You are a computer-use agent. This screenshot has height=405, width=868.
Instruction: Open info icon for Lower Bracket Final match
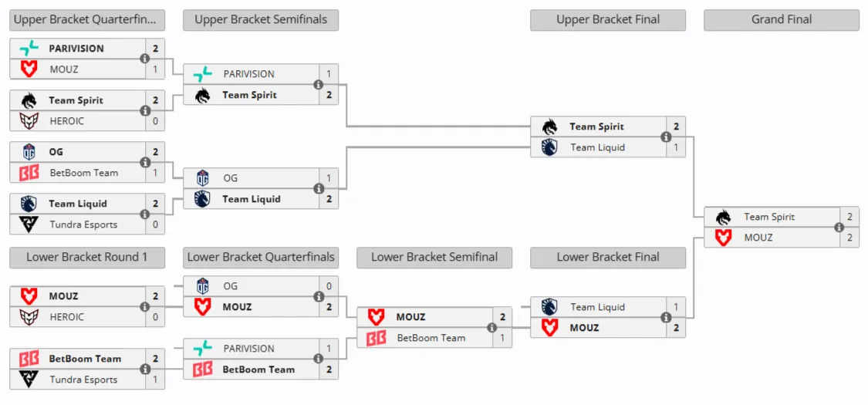point(666,318)
